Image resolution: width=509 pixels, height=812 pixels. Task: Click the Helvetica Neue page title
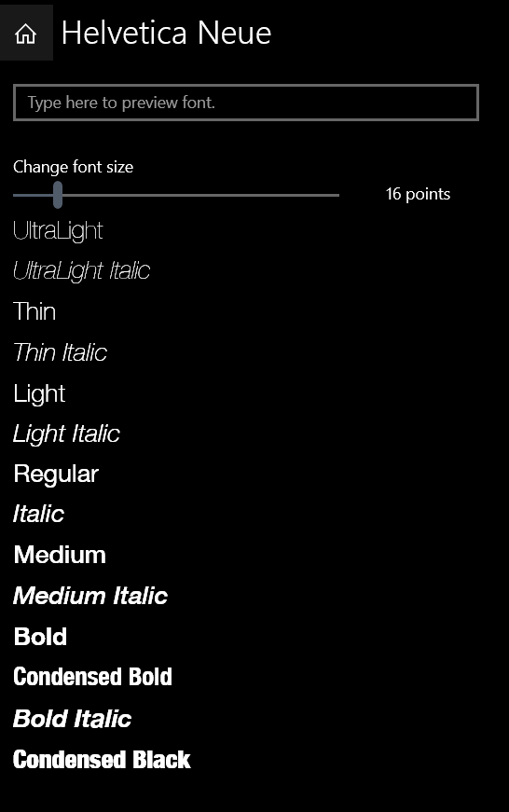[166, 34]
